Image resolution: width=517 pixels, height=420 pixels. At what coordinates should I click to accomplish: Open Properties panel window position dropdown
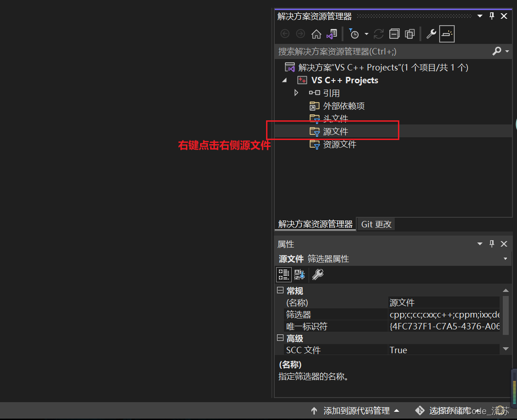pyautogui.click(x=480, y=244)
